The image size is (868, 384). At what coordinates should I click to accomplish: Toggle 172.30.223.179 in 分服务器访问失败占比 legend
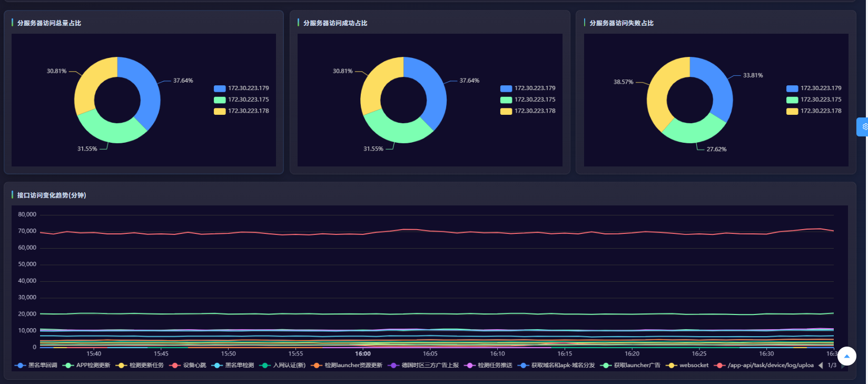(x=814, y=88)
